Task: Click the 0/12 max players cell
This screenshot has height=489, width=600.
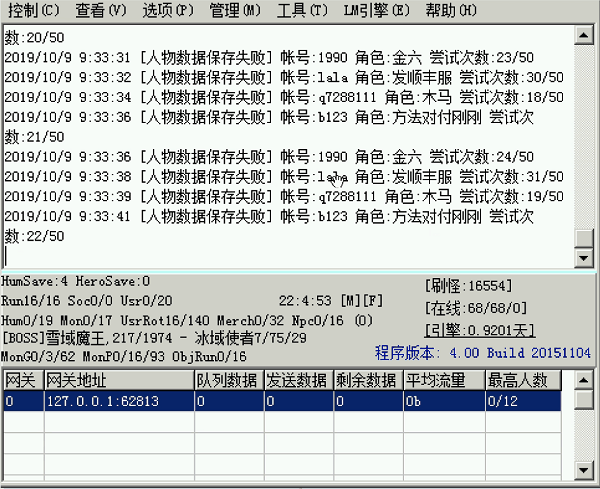Action: point(523,401)
